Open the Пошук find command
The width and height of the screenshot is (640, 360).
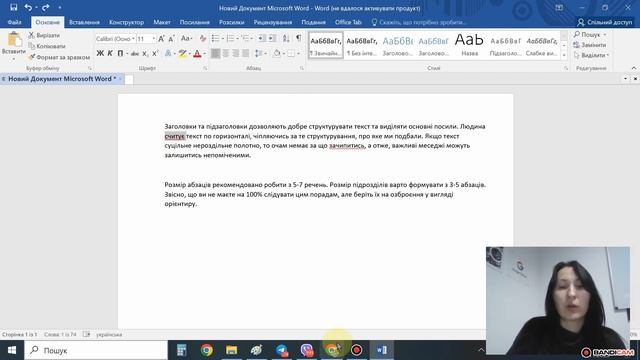[590, 35]
